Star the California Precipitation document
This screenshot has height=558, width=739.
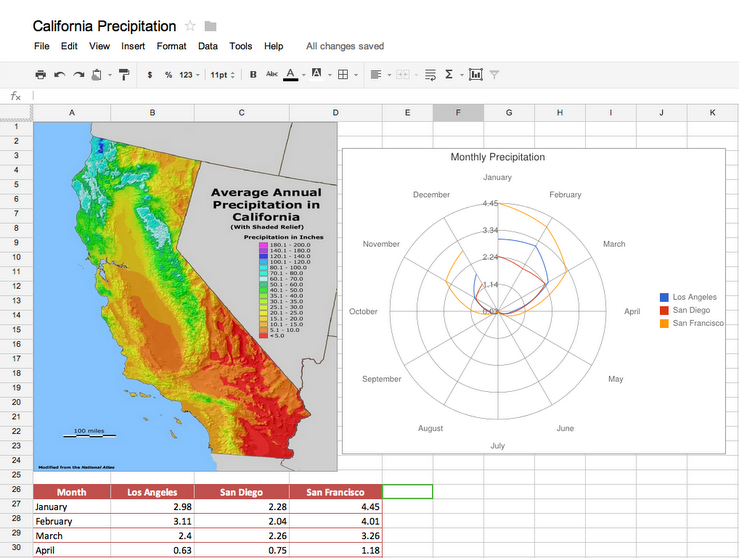click(190, 26)
